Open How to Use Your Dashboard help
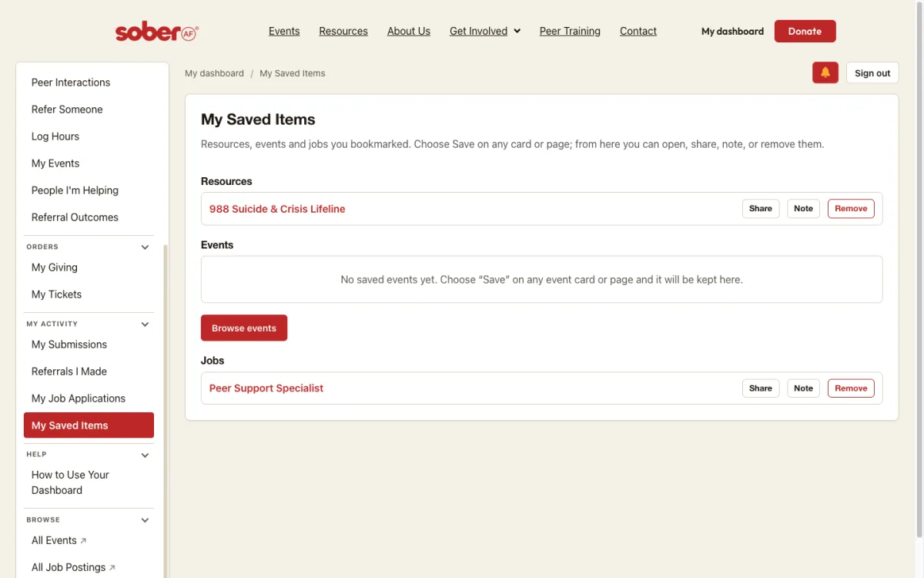924x578 pixels. point(89,482)
